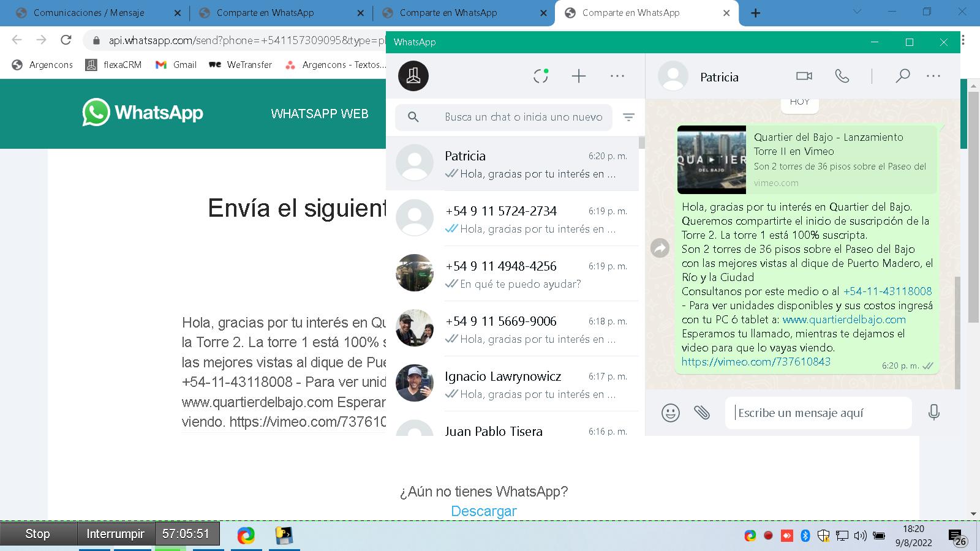Open chat +54 9 11 4948-4256
The image size is (980, 551).
click(x=512, y=274)
